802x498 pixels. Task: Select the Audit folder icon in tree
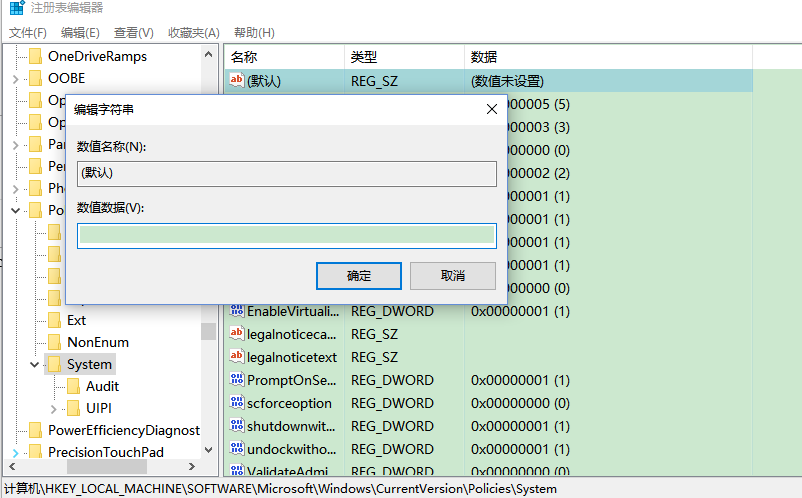click(75, 386)
